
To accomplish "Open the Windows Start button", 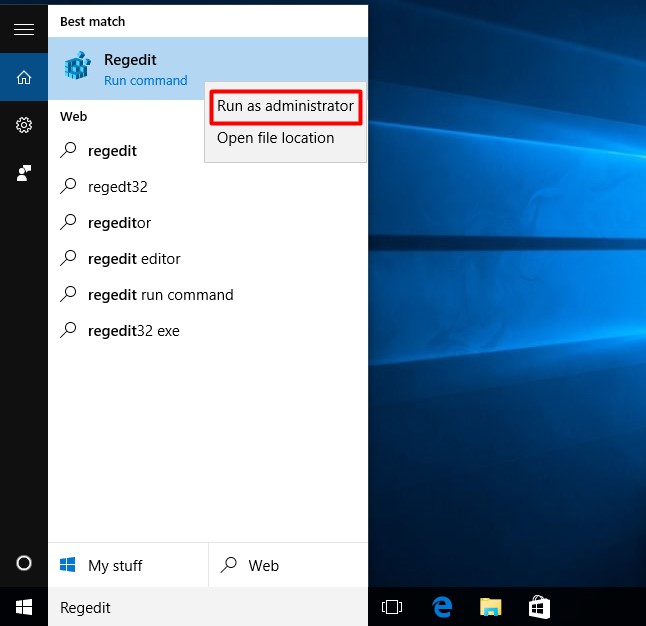I will [x=23, y=607].
